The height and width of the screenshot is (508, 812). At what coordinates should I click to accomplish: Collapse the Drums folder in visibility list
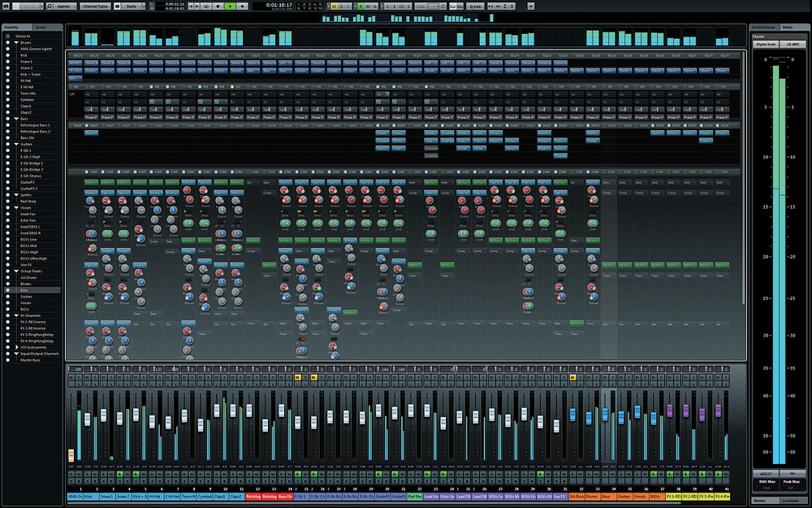16,42
